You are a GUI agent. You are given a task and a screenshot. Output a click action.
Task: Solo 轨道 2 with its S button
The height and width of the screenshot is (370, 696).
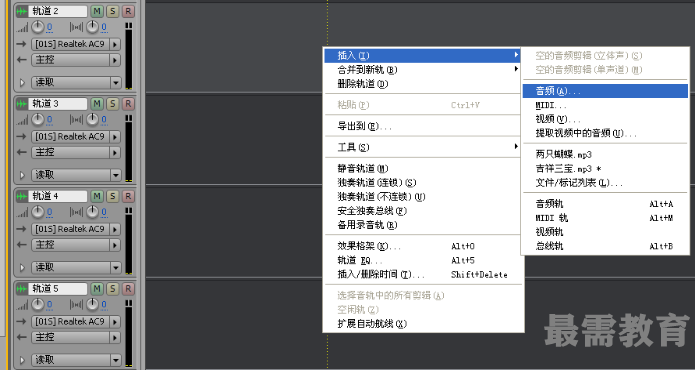(x=113, y=11)
